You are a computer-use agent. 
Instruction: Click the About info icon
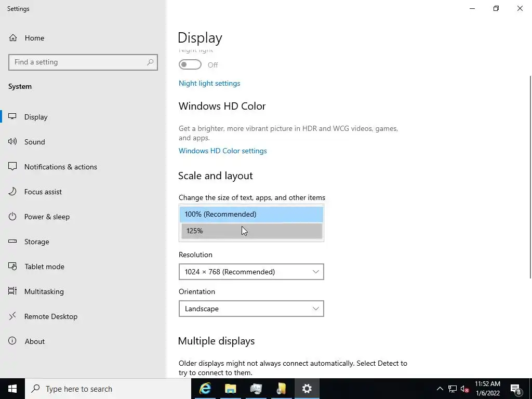pos(12,341)
